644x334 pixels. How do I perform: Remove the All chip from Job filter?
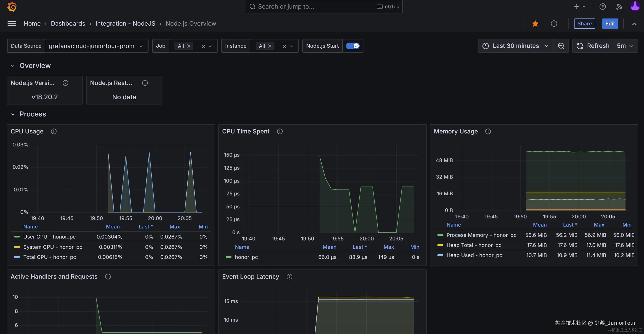click(x=189, y=46)
